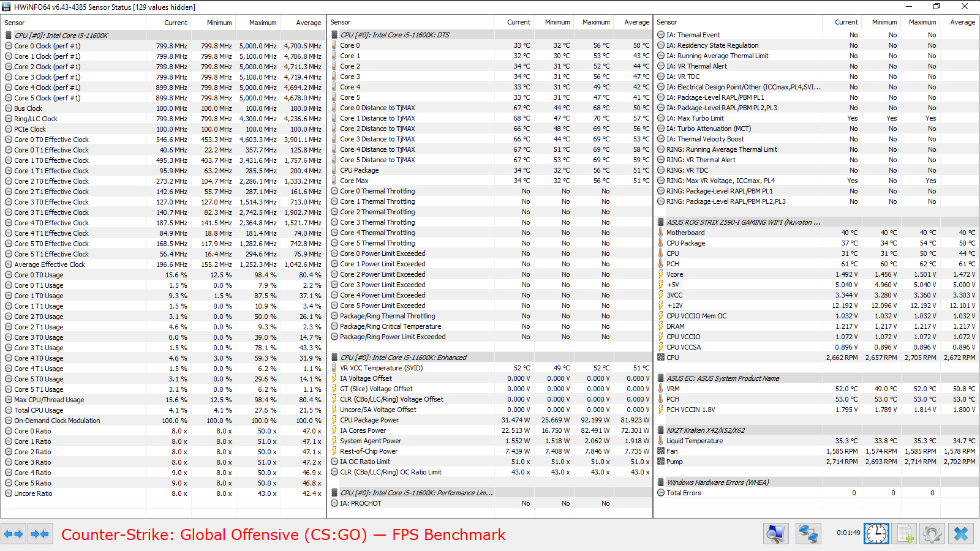The width and height of the screenshot is (980, 551).
Task: Select the IA: Thermal Velocity Boost row
Action: pos(816,139)
